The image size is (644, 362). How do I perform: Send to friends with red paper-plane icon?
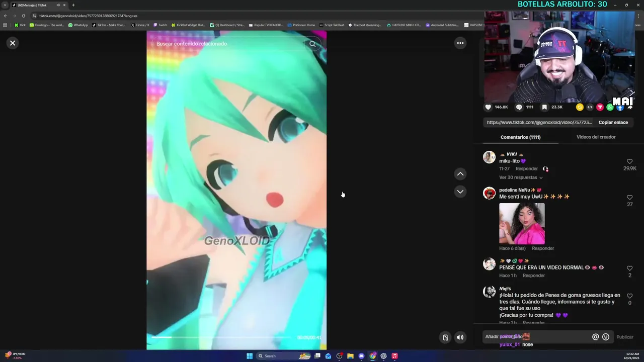(x=600, y=107)
